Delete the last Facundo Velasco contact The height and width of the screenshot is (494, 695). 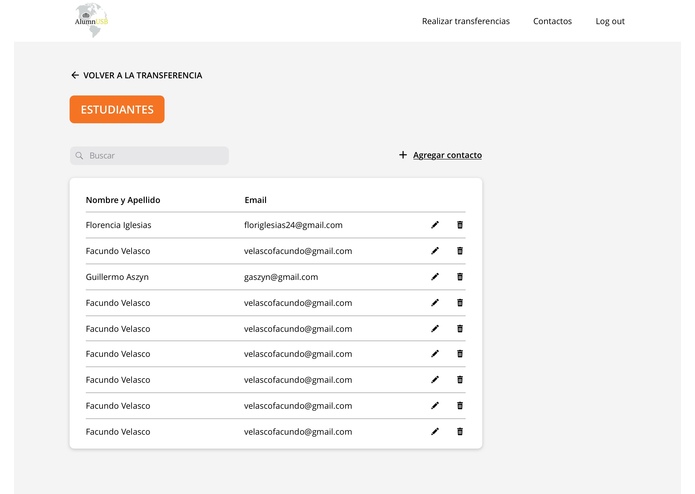tap(460, 432)
